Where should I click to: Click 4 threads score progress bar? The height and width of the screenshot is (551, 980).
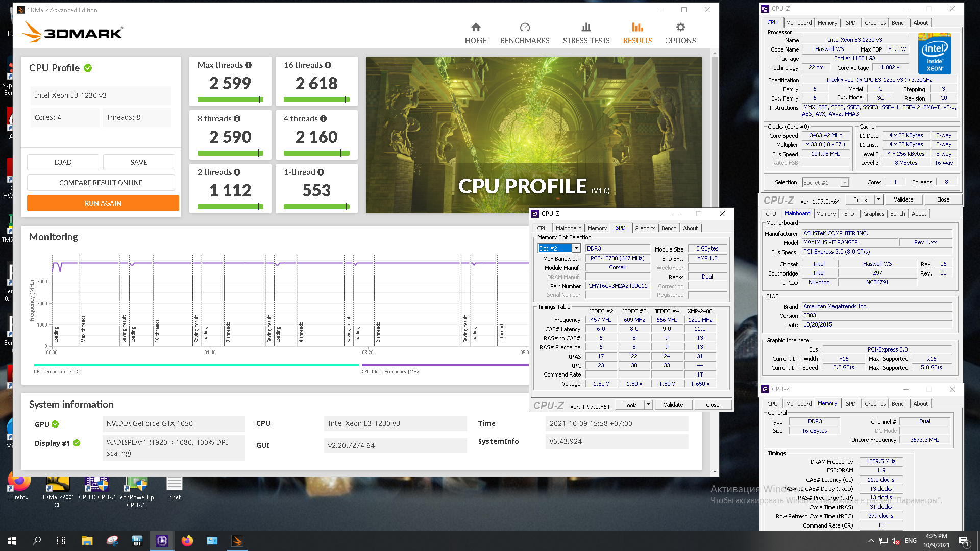tap(316, 153)
